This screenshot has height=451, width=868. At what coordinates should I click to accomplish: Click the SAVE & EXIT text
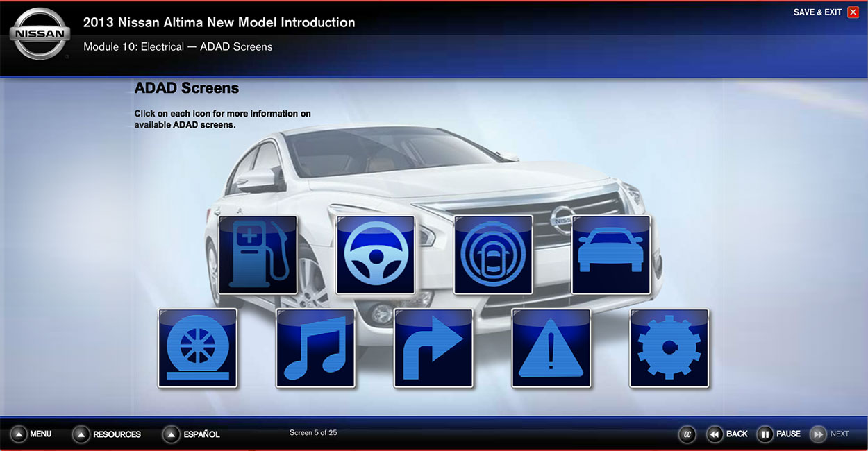coord(817,12)
